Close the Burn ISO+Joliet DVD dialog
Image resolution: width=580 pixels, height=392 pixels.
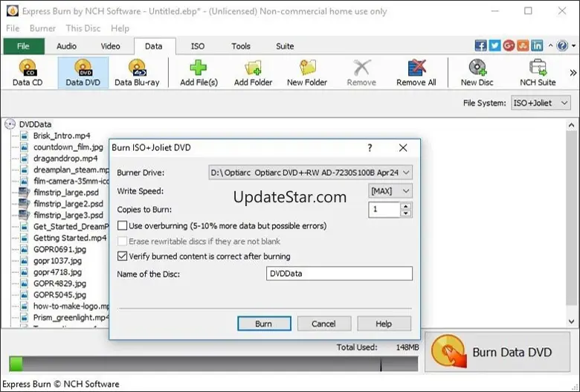(403, 148)
